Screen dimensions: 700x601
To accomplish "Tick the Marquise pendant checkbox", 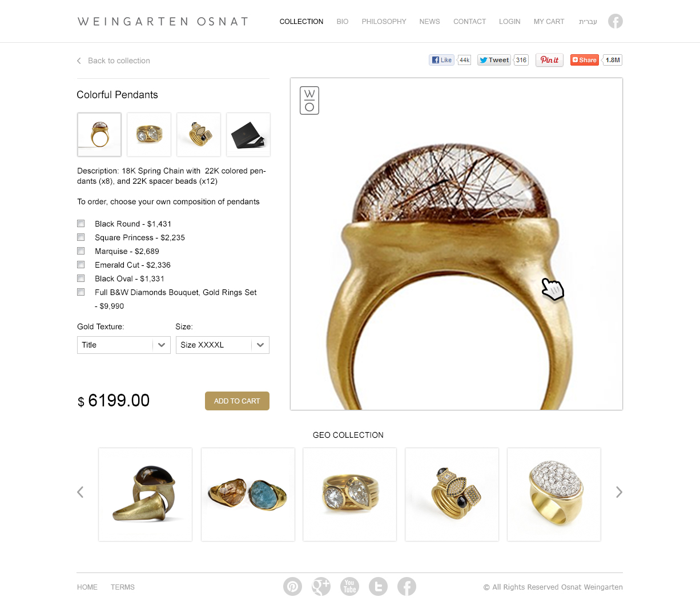I will pyautogui.click(x=81, y=251).
